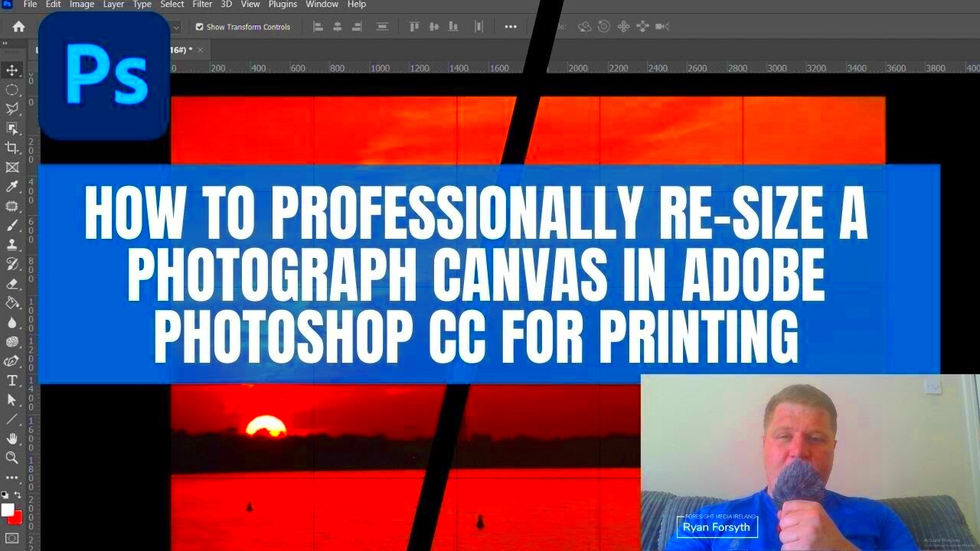Select the Move tool
The height and width of the screenshot is (551, 980).
(x=12, y=70)
